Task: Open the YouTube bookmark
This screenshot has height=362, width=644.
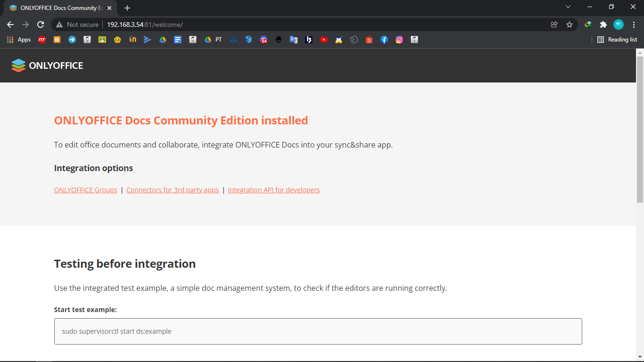Action: (x=324, y=40)
